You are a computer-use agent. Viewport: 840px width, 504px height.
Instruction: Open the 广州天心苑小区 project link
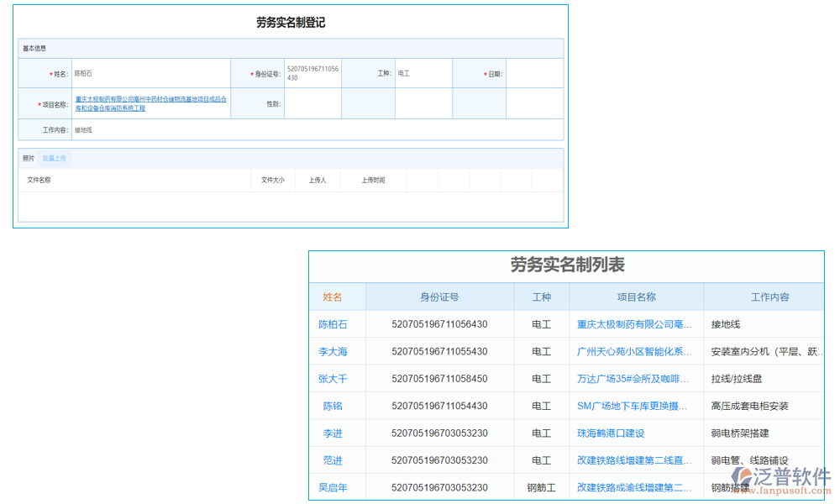tap(636, 351)
